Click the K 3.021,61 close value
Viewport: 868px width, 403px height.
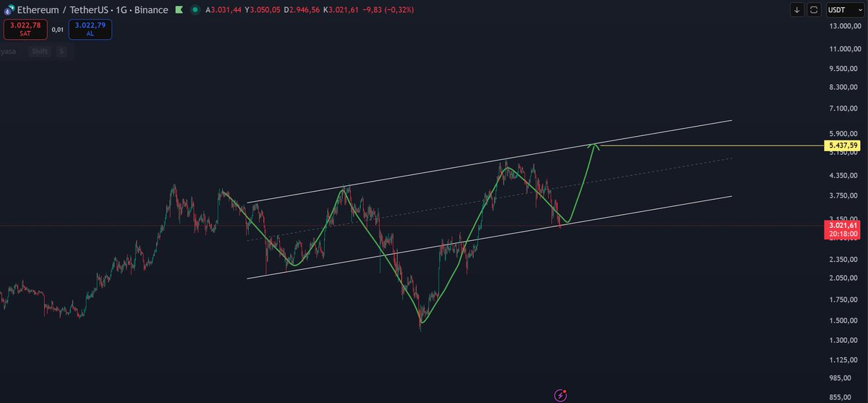coord(341,10)
